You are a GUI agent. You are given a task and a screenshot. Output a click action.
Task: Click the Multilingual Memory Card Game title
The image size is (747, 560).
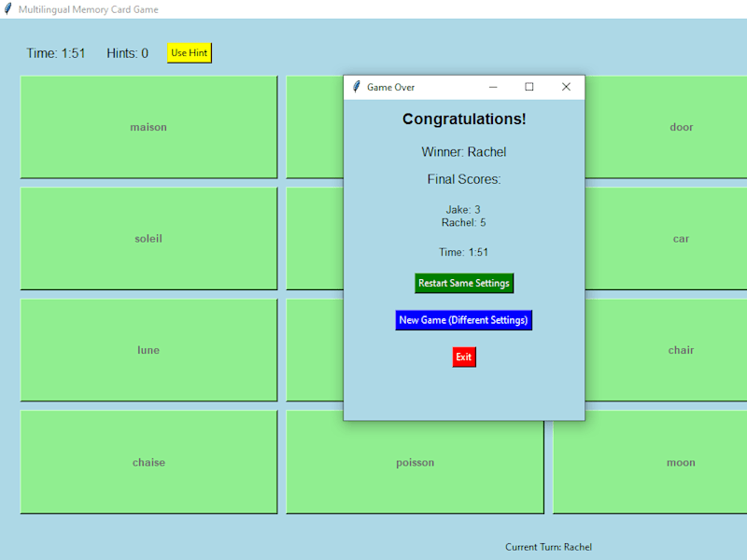88,9
